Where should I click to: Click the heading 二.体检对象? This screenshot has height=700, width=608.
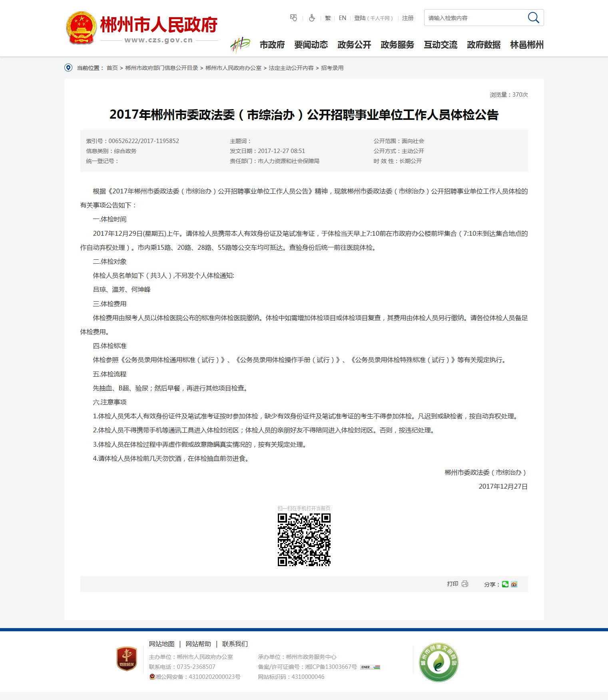[x=110, y=262]
